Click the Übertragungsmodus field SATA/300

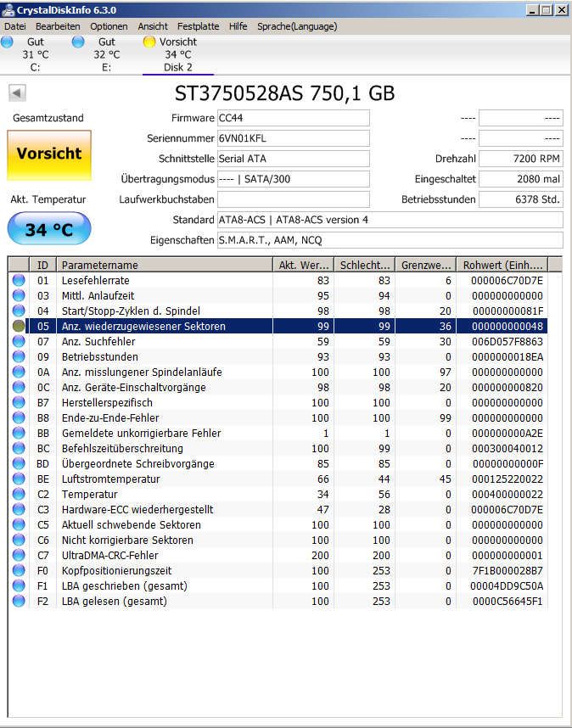pos(294,179)
